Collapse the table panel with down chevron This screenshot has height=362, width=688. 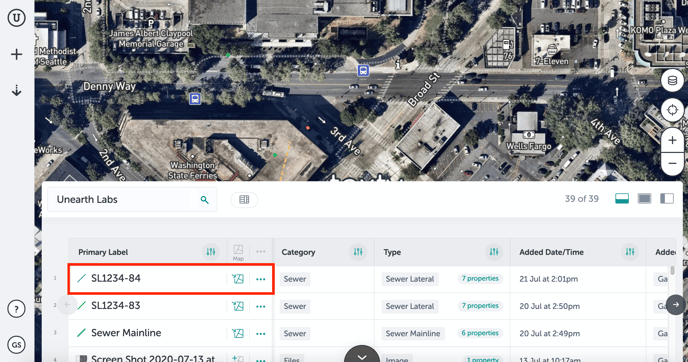pyautogui.click(x=362, y=356)
